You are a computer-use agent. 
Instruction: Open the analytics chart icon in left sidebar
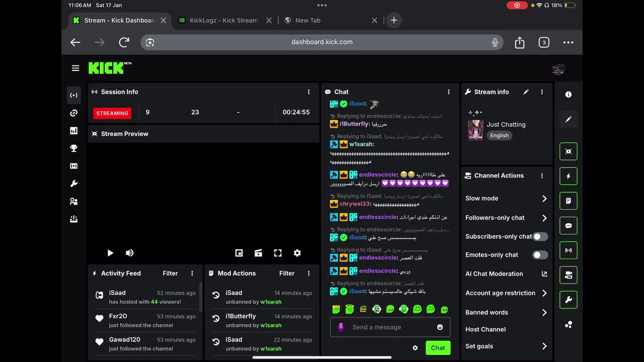[x=74, y=131]
